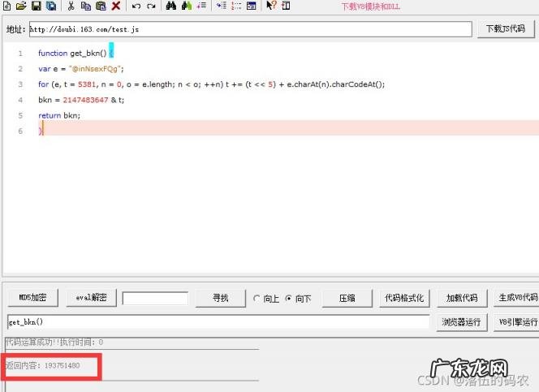
Task: Click the address URL input field
Action: (251, 29)
